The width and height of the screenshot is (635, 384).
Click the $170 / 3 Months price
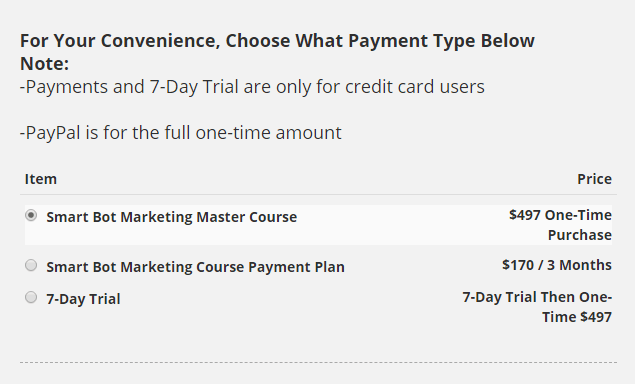coord(557,265)
